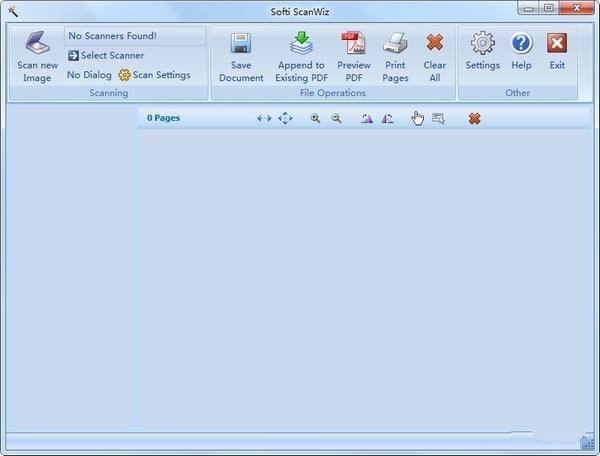Click the No Scanners Found field
600x456 pixels.
coord(136,36)
